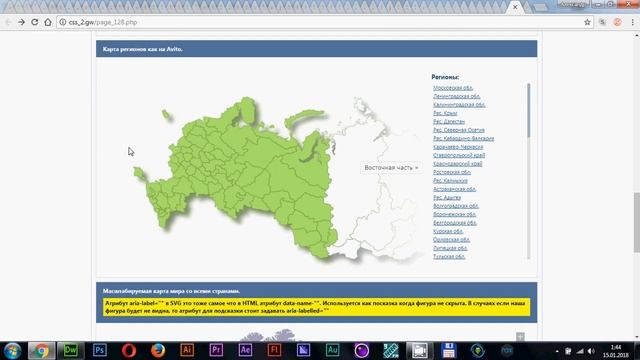Click the red extension icon in the toolbar
The image size is (640, 360).
(617, 22)
